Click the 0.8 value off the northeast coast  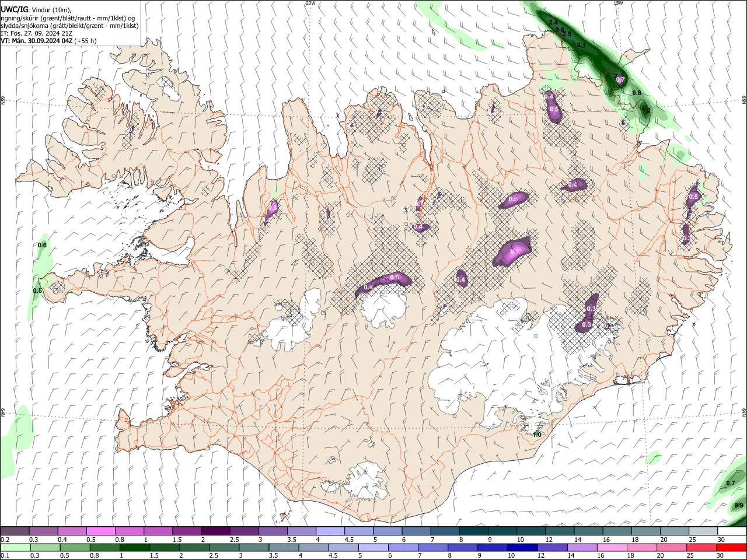click(x=637, y=93)
